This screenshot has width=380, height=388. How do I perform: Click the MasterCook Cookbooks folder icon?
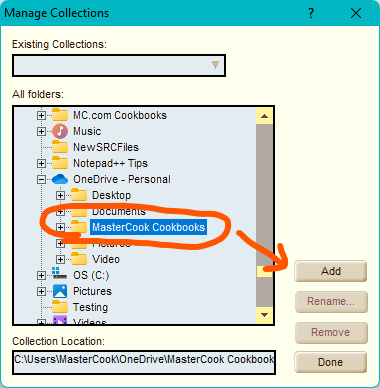click(79, 227)
